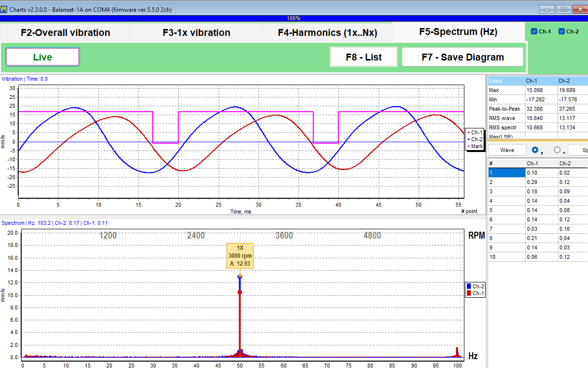Click the partially visible Sp button

(578, 150)
